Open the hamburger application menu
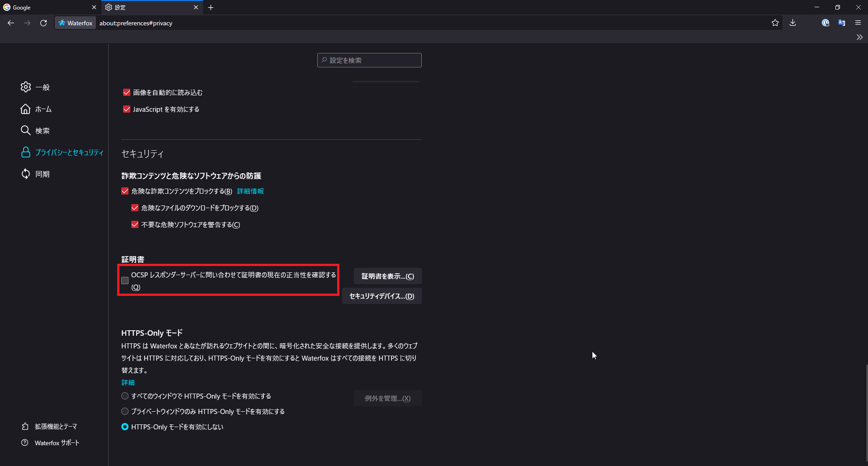Screen dimensions: 868x466 858,23
